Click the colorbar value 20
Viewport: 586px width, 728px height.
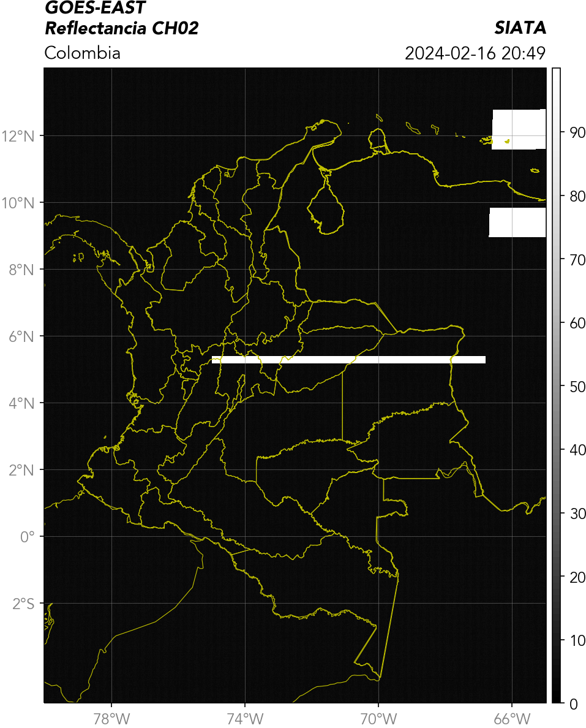click(x=577, y=577)
